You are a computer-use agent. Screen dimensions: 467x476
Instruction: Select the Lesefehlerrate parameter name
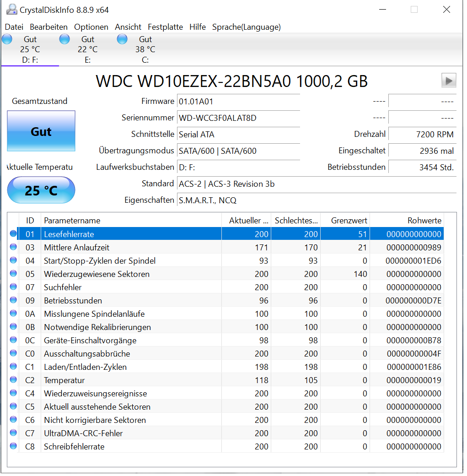tap(69, 234)
